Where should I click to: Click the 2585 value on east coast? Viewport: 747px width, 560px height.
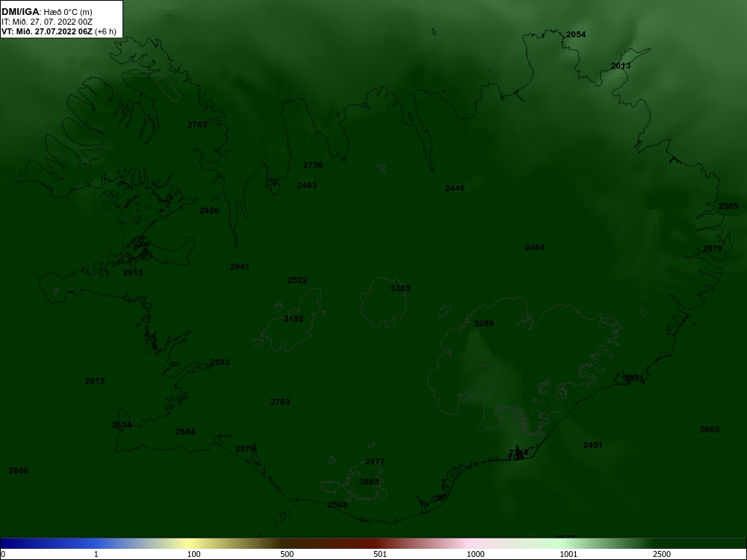728,206
